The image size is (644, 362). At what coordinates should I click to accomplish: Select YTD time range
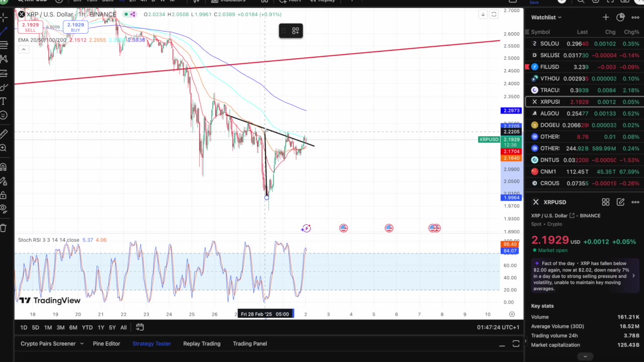point(87,327)
